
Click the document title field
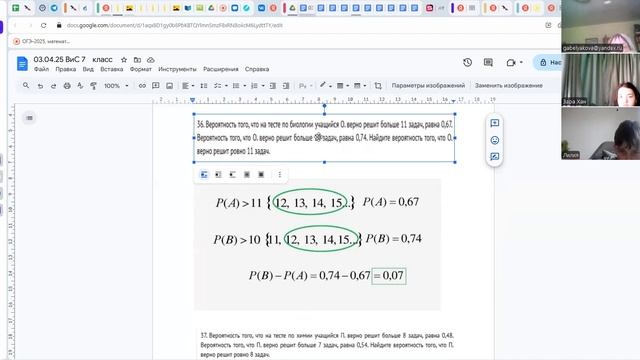[x=73, y=60]
